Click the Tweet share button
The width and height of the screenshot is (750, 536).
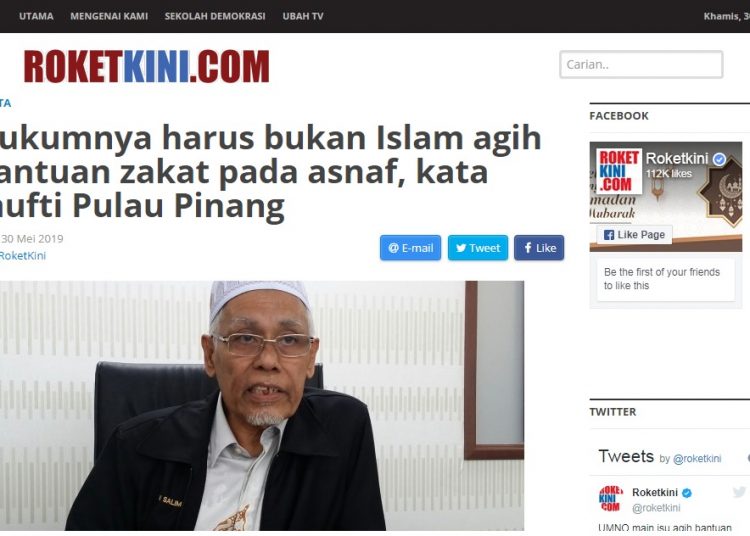click(478, 248)
